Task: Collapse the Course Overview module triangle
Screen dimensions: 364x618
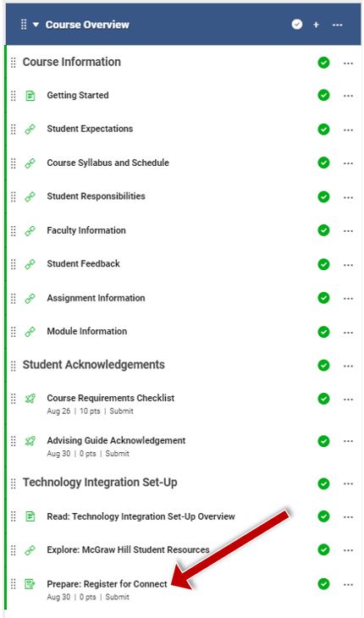Action: tap(36, 25)
